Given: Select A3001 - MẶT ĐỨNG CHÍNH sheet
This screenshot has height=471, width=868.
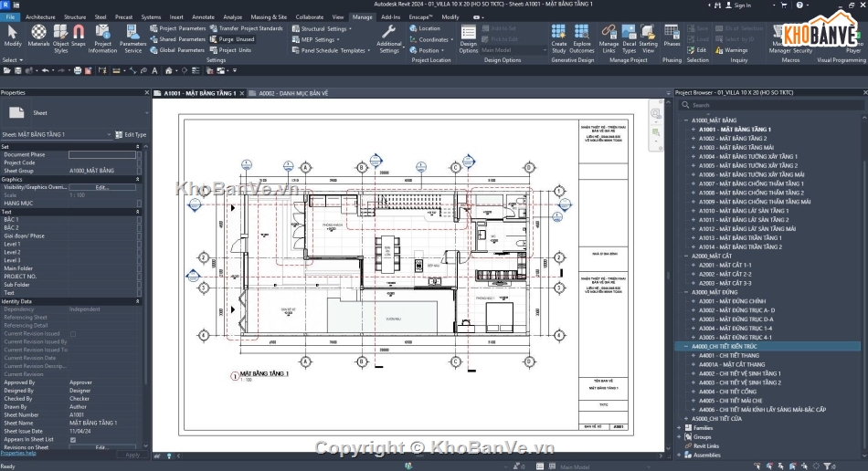Looking at the screenshot, I should click(732, 301).
